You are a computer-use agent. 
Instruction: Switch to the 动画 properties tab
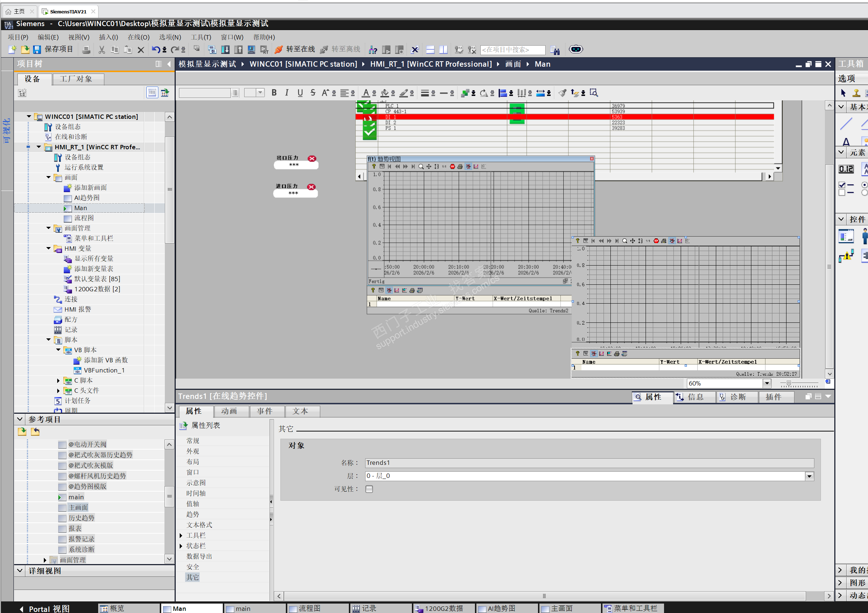tap(229, 411)
